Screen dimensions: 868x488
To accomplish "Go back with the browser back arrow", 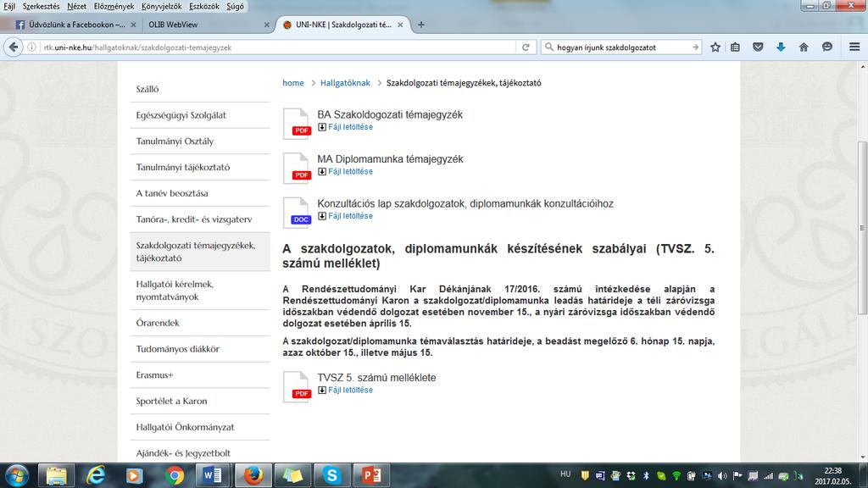I will tap(14, 47).
